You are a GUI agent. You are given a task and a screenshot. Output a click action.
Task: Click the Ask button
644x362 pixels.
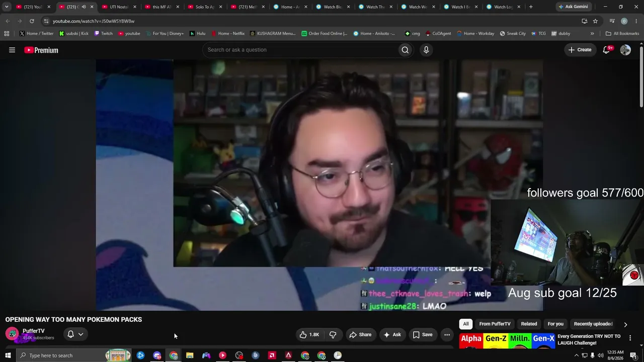coord(392,334)
